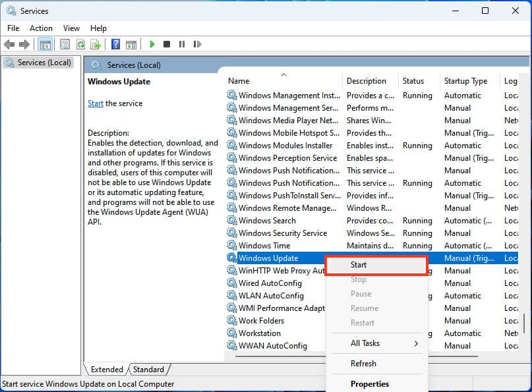Minimize the Services window
This screenshot has width=532, height=392.
(456, 11)
